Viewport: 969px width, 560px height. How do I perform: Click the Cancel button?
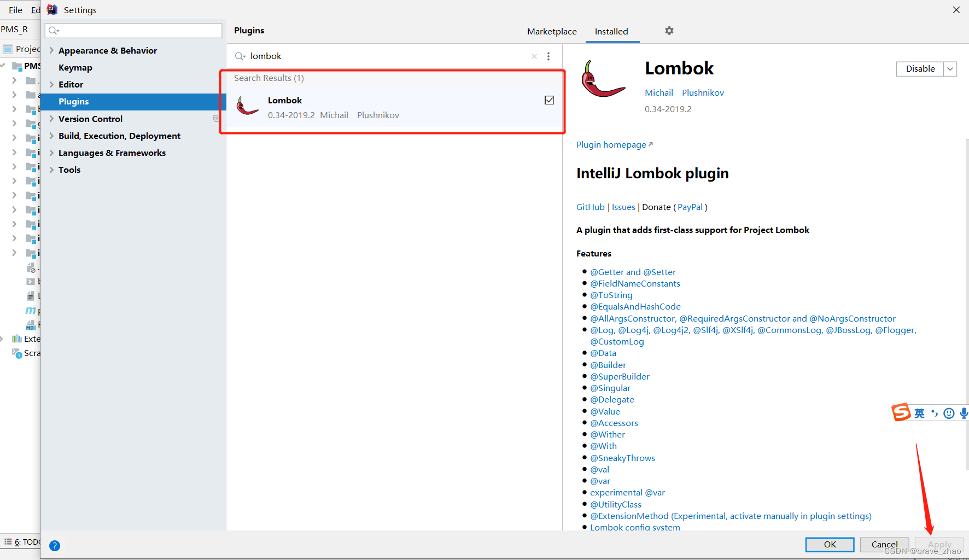click(x=884, y=544)
